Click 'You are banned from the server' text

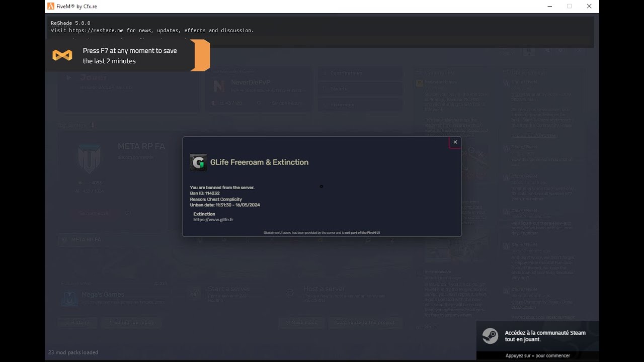222,188
